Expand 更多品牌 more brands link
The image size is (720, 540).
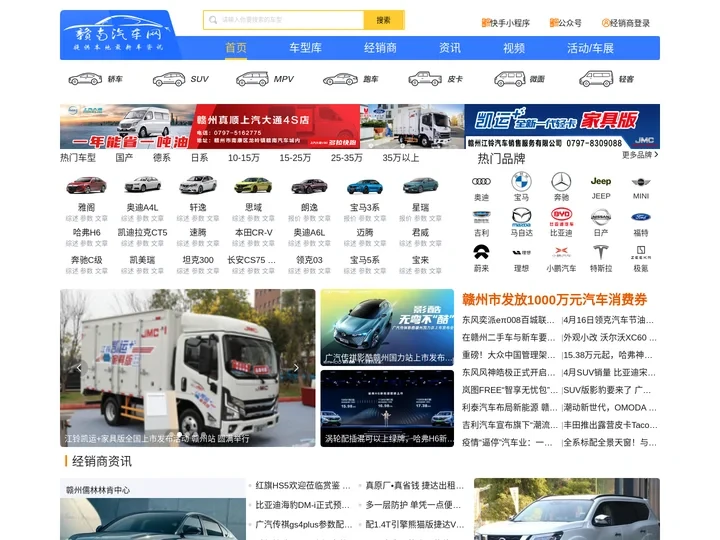pyautogui.click(x=640, y=155)
